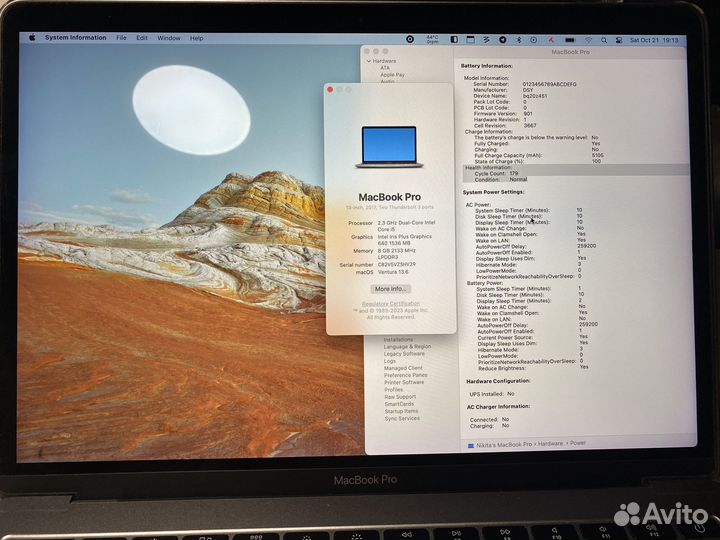The image size is (720, 540).
Task: Click the Condition: Normal row
Action: pos(501,180)
